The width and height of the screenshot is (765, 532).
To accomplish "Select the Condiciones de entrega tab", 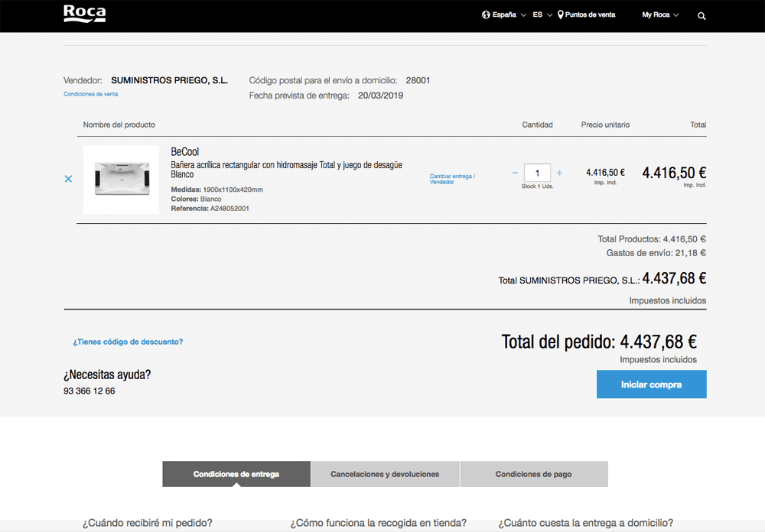I will [236, 474].
